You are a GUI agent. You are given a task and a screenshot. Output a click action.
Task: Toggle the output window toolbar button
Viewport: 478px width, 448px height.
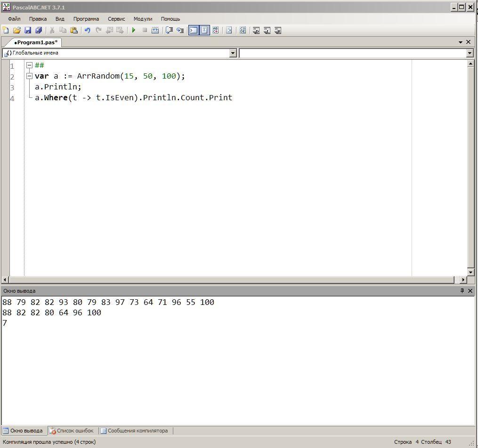[194, 30]
